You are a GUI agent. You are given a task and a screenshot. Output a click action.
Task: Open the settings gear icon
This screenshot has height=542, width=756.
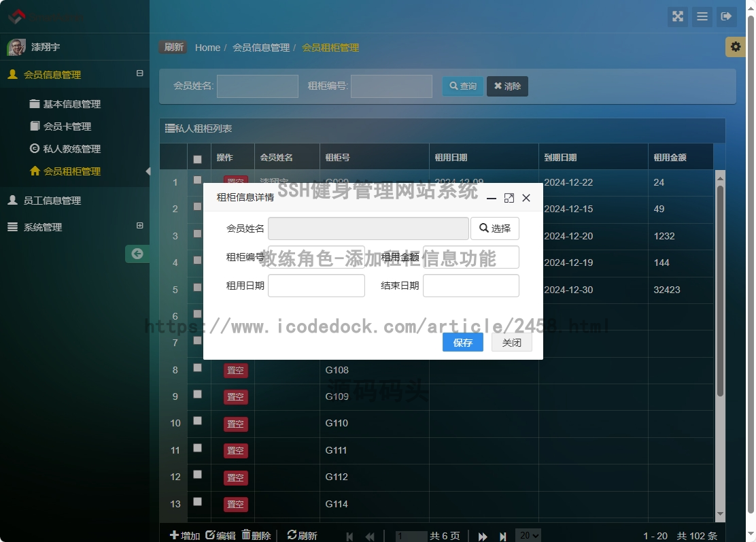735,47
